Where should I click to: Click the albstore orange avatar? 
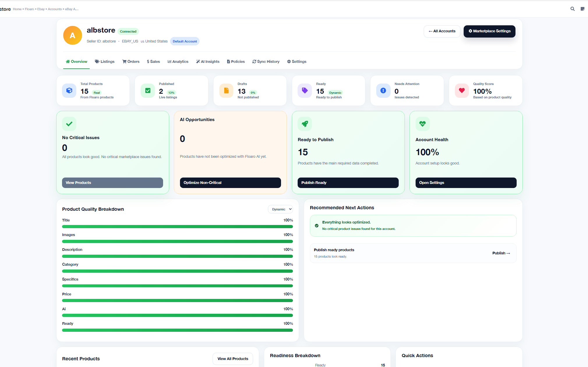click(73, 36)
